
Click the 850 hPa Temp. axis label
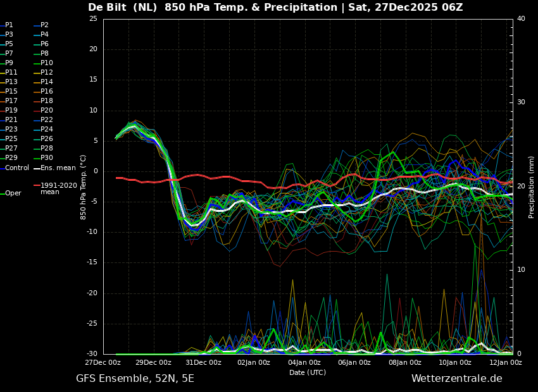pos(84,187)
